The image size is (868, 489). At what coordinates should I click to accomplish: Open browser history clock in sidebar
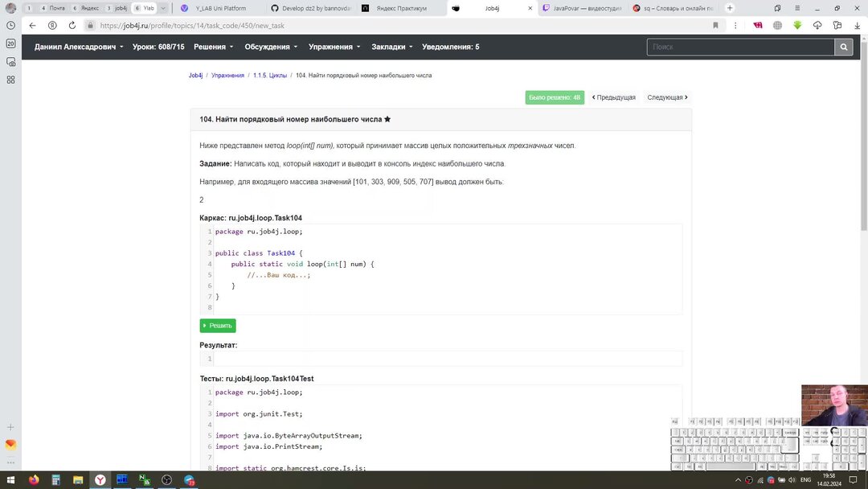[10, 26]
